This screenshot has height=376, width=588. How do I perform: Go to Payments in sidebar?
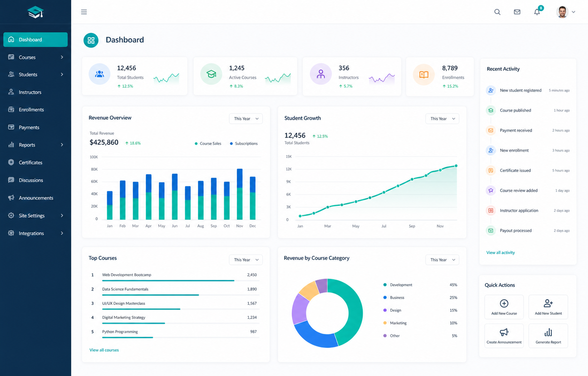36,127
